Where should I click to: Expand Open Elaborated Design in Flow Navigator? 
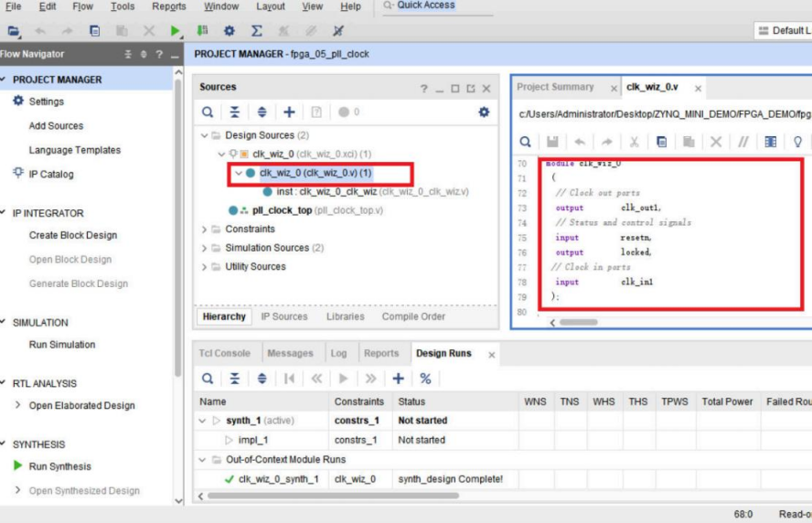pos(18,406)
